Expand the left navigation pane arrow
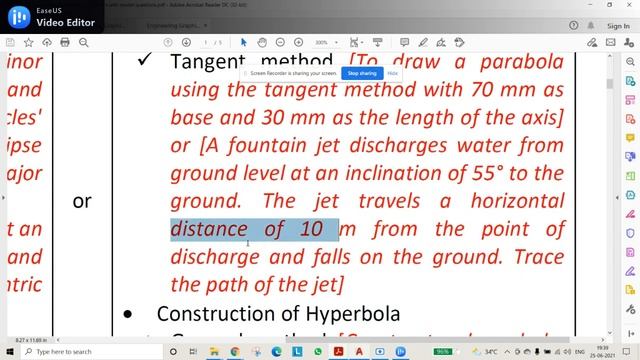Viewport: 640px width, 360px height. 3,198
